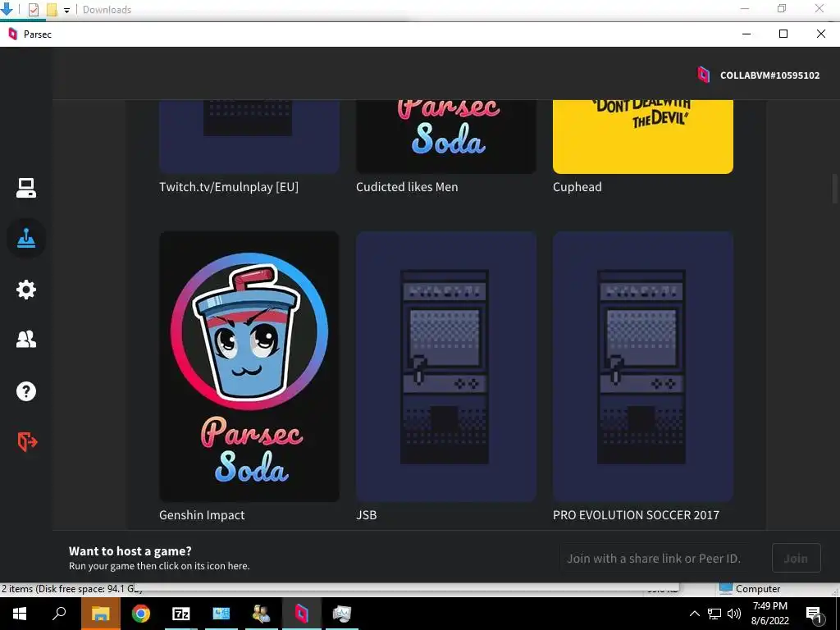Open volume speaker tray icon

point(734,614)
